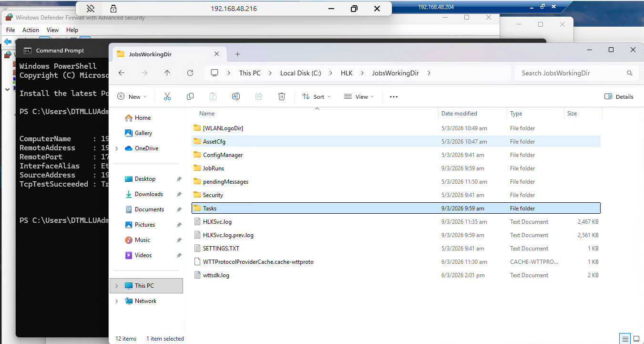Expand chevron after HLK in address bar
This screenshot has width=644, height=344.
pos(362,73)
